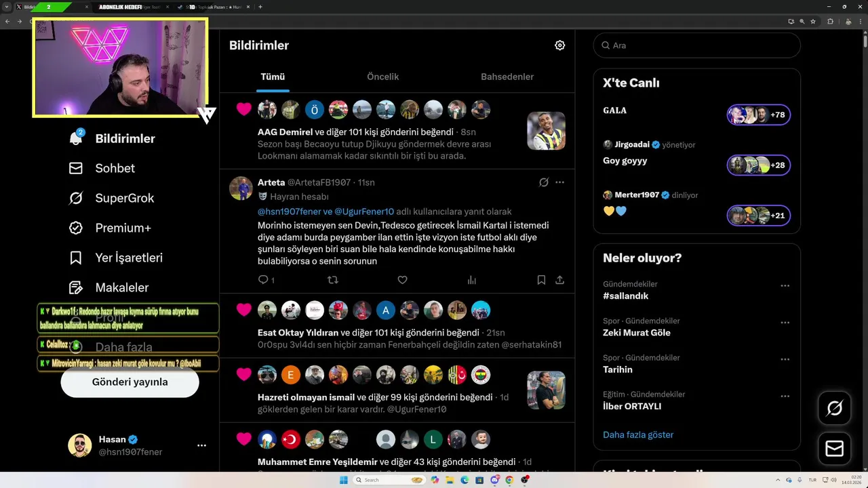The width and height of the screenshot is (868, 488).
Task: Click #sallandık trending topic
Action: pyautogui.click(x=625, y=296)
